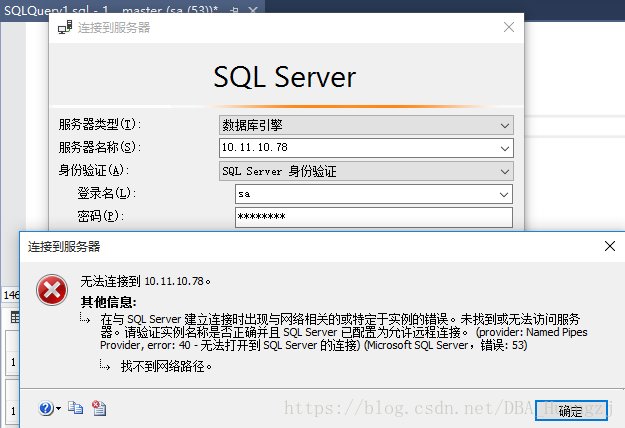Image resolution: width=625 pixels, height=428 pixels.
Task: Open the 服务器类型 dropdown
Action: pyautogui.click(x=366, y=125)
